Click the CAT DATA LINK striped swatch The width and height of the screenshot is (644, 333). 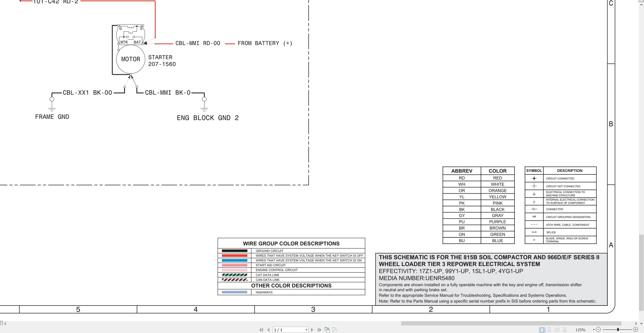(234, 275)
